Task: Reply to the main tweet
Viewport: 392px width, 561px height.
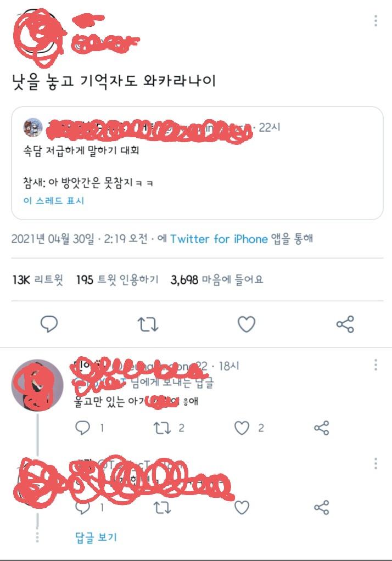Action: (x=49, y=325)
